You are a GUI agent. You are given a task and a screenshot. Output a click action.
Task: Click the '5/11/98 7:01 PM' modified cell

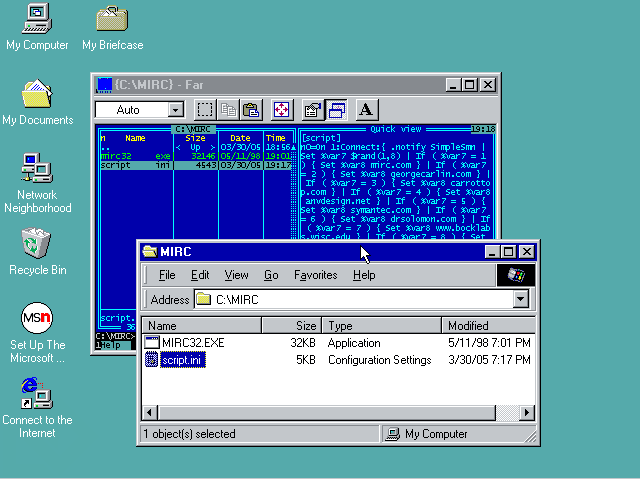pos(489,342)
